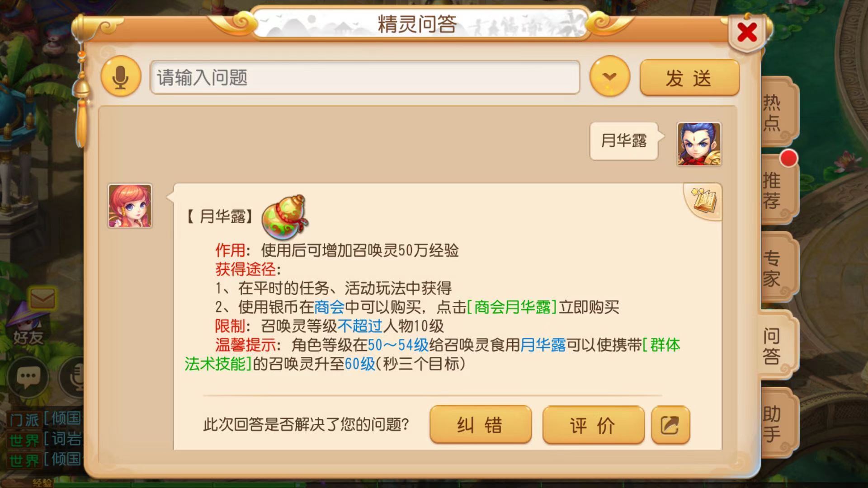Tap the red-haired spirit avatar
The height and width of the screenshot is (488, 868).
(130, 206)
